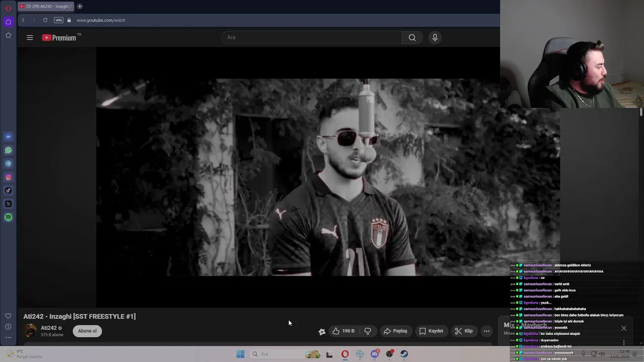
Task: Open Messenger from the Opera sidebar
Action: click(x=8, y=137)
